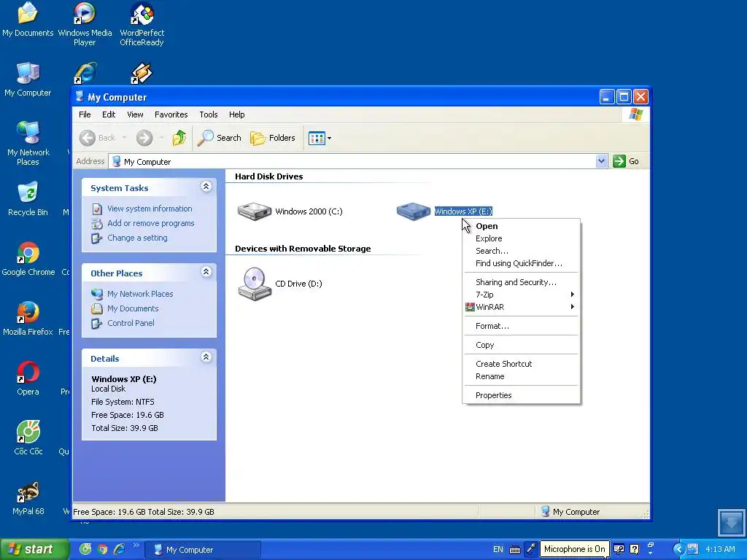
Task: Collapse the Other Places panel
Action: 206,271
